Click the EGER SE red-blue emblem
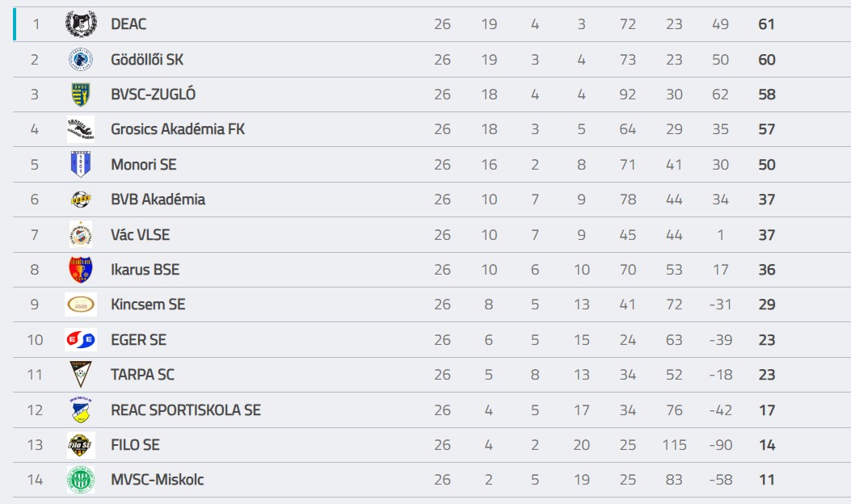Viewport: 851px width, 504px height. tap(81, 339)
